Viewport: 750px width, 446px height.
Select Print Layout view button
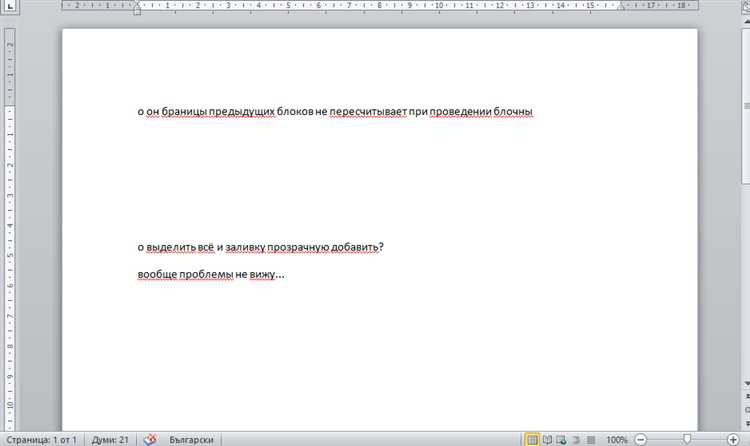pos(532,439)
